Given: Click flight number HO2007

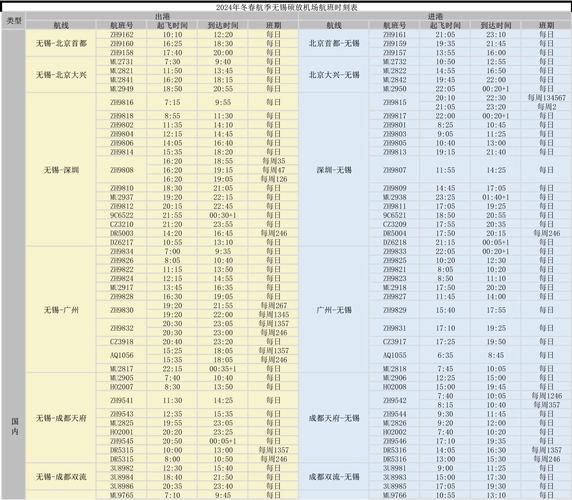Looking at the screenshot, I should [121, 387].
